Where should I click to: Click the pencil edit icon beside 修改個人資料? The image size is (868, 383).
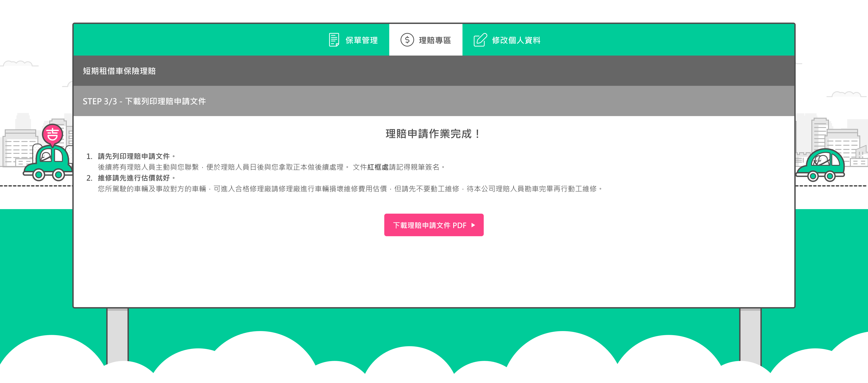coord(480,40)
